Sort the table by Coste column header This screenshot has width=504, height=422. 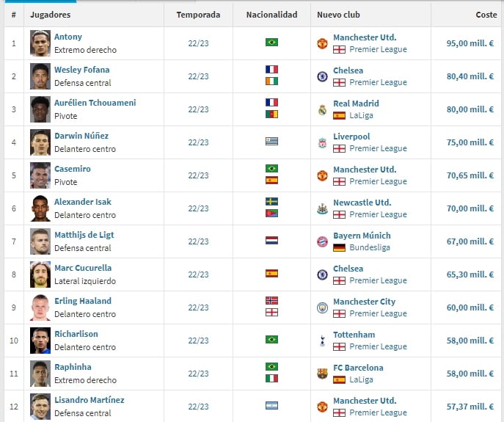486,15
